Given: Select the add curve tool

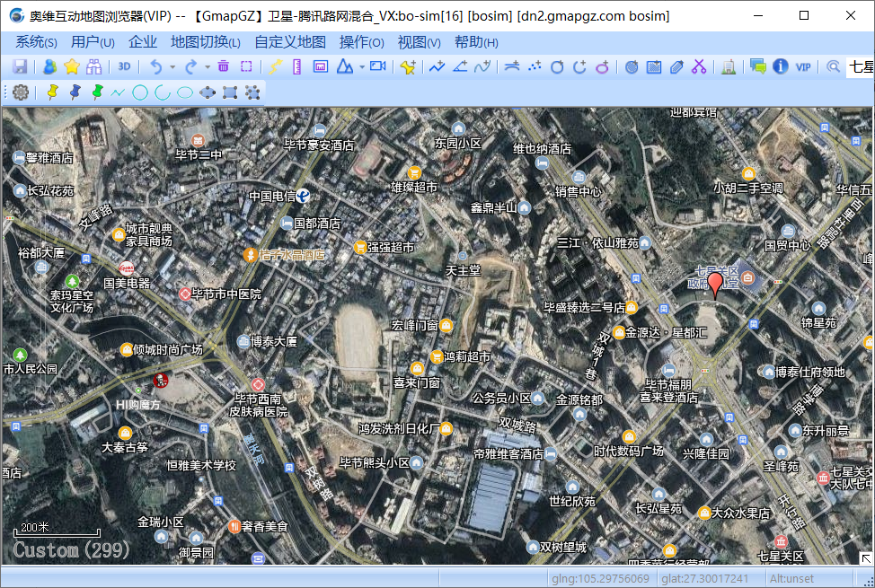Looking at the screenshot, I should 482,67.
